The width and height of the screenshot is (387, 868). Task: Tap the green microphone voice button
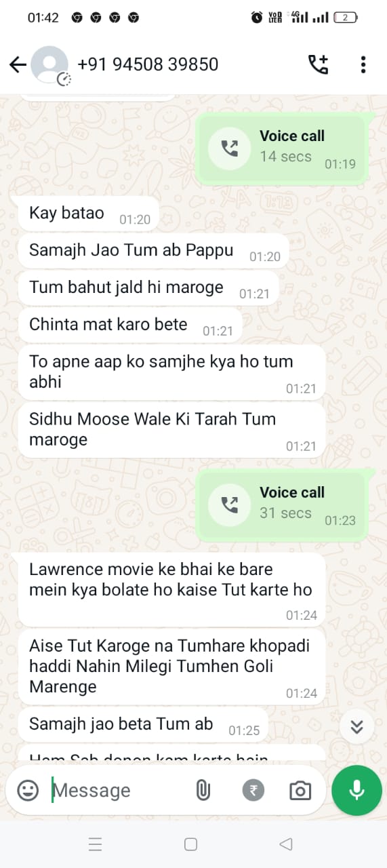point(357,790)
